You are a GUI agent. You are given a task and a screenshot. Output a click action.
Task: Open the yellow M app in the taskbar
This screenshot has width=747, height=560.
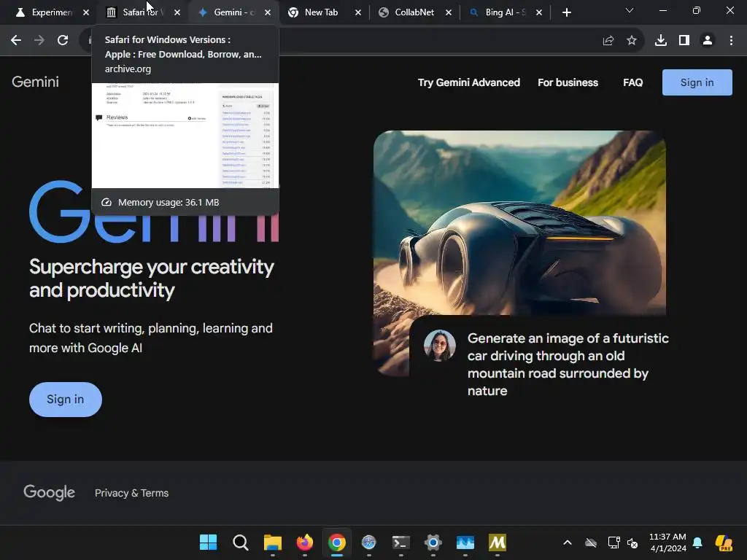pos(498,542)
